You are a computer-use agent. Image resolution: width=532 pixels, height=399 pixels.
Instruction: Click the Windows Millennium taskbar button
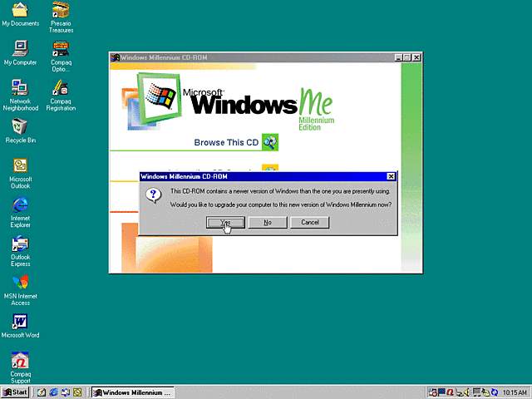(133, 392)
